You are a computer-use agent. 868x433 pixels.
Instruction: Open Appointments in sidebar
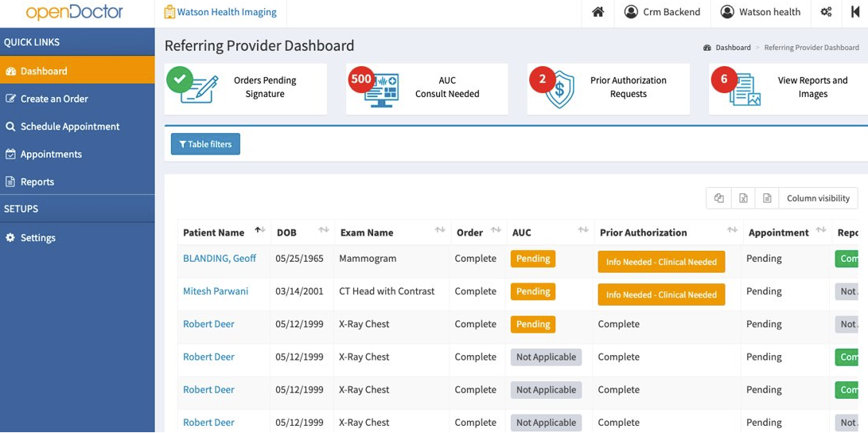pos(77,154)
